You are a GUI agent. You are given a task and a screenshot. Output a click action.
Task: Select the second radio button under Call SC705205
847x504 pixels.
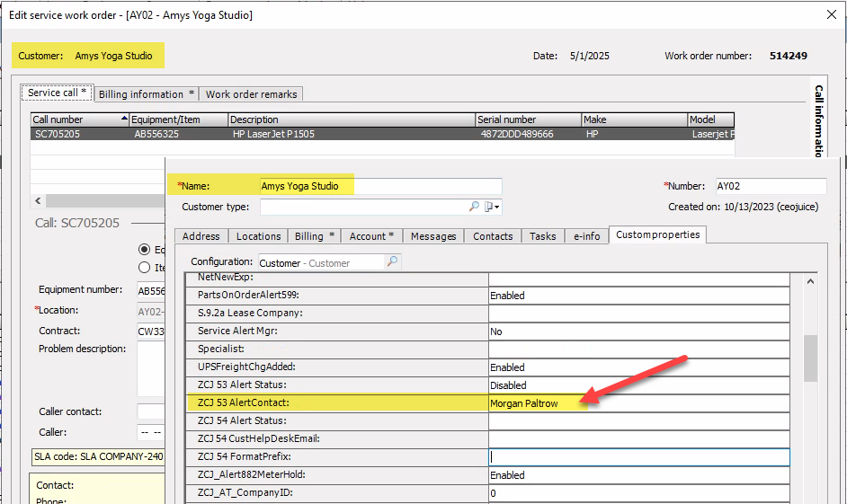click(x=144, y=267)
